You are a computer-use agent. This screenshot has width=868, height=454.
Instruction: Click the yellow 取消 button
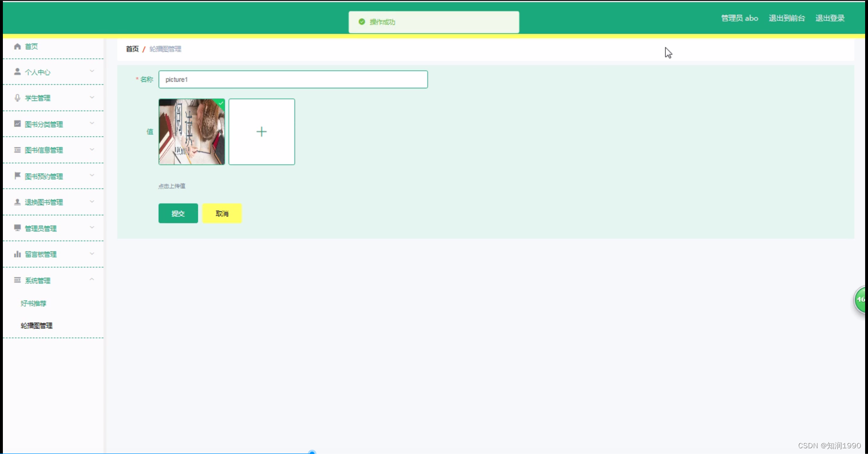tap(222, 213)
